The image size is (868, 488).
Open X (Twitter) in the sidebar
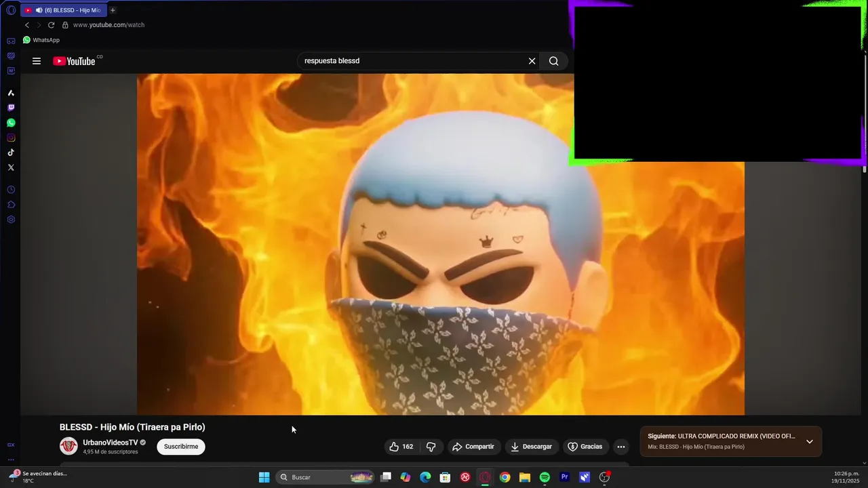11,167
